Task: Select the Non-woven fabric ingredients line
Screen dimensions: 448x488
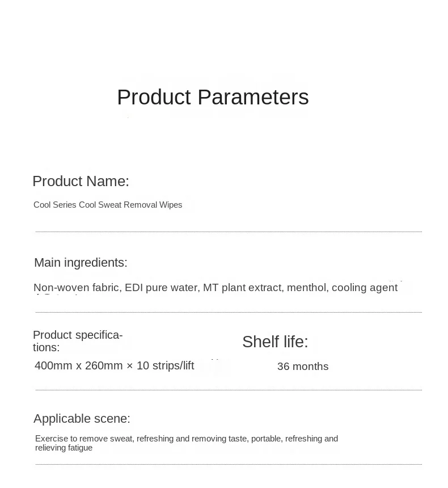Action: (215, 288)
